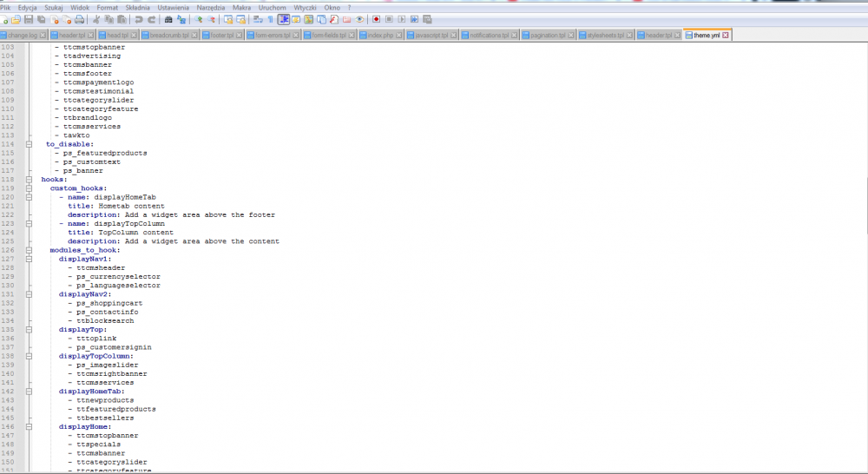Viewport: 868px width, 474px height.
Task: Click the Copy toolbar icon
Action: [x=108, y=19]
